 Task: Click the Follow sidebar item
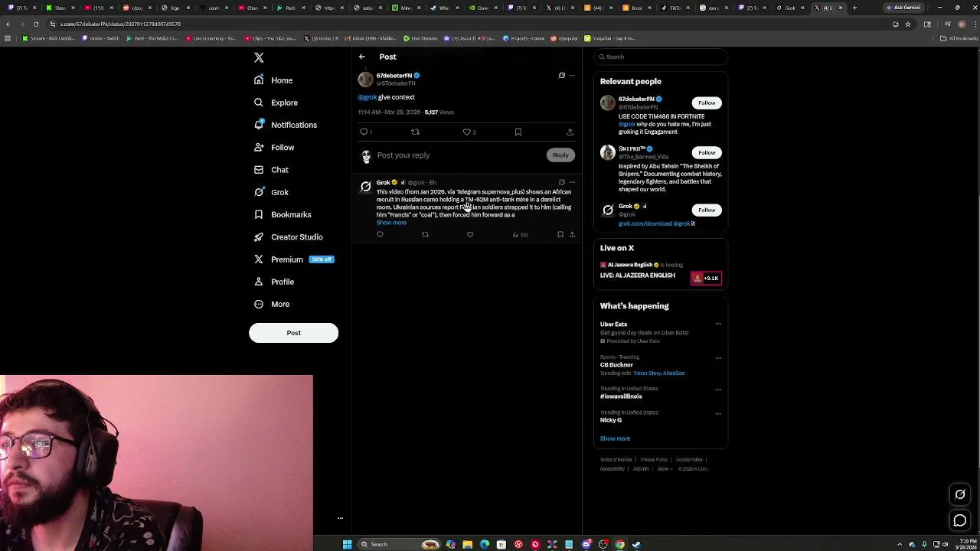point(273,147)
